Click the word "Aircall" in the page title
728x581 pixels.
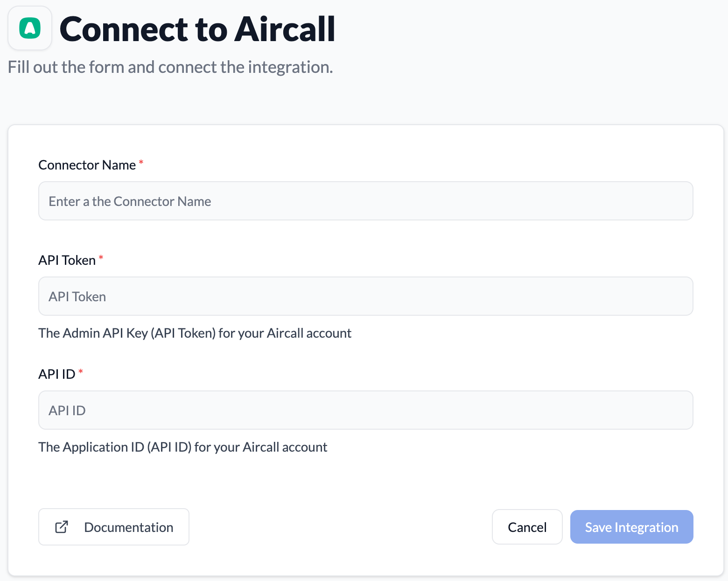285,29
